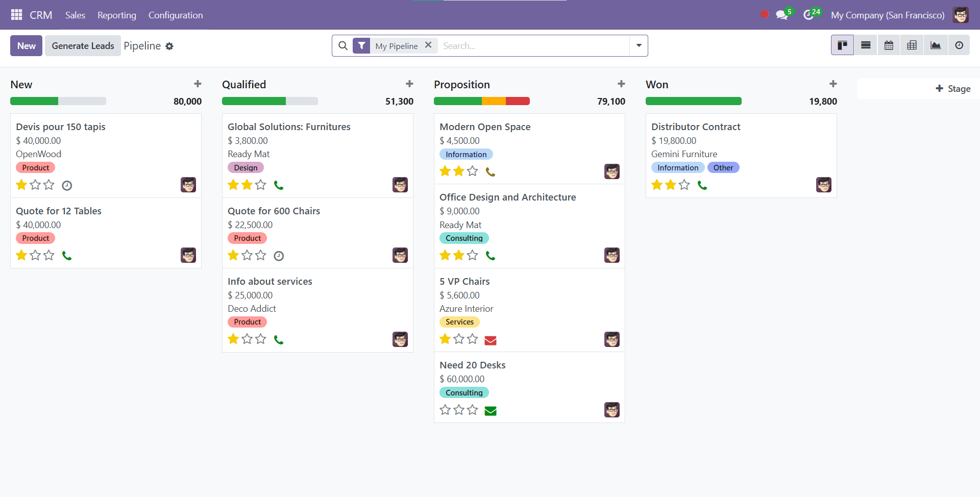Open the Reporting menu

[116, 15]
